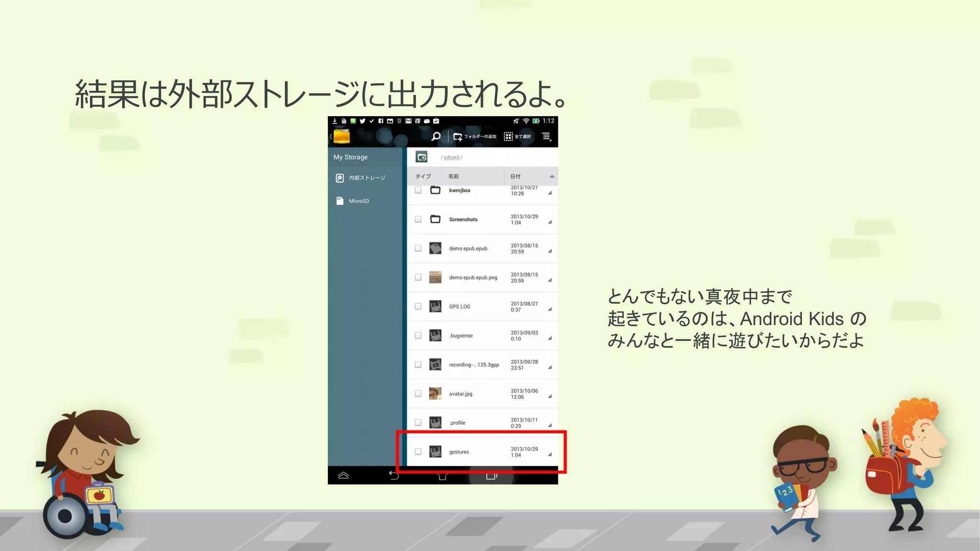
Task: Open the overflow menu icon
Action: [x=546, y=137]
